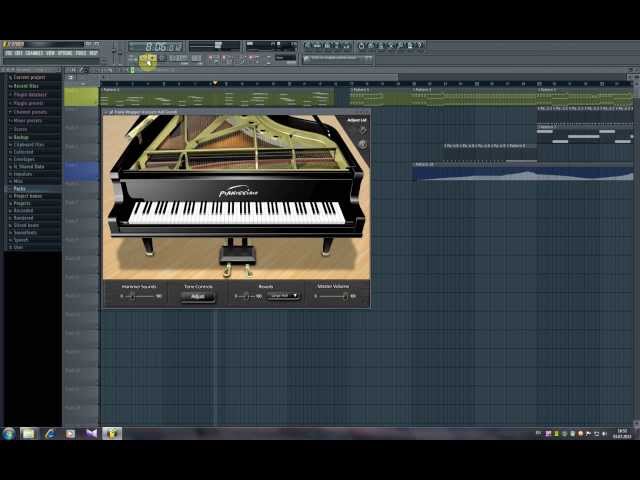The width and height of the screenshot is (640, 480).
Task: Open the FILE menu
Action: point(9,53)
